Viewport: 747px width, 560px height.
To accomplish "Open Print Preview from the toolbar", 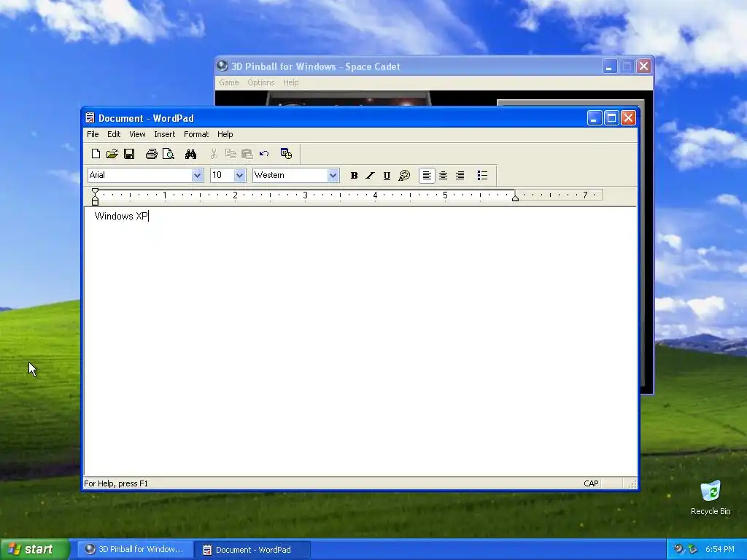I will 169,154.
